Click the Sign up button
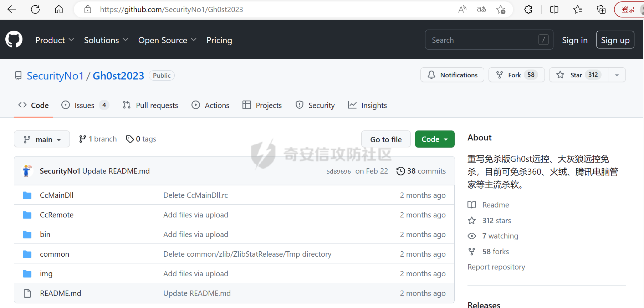 coord(615,40)
